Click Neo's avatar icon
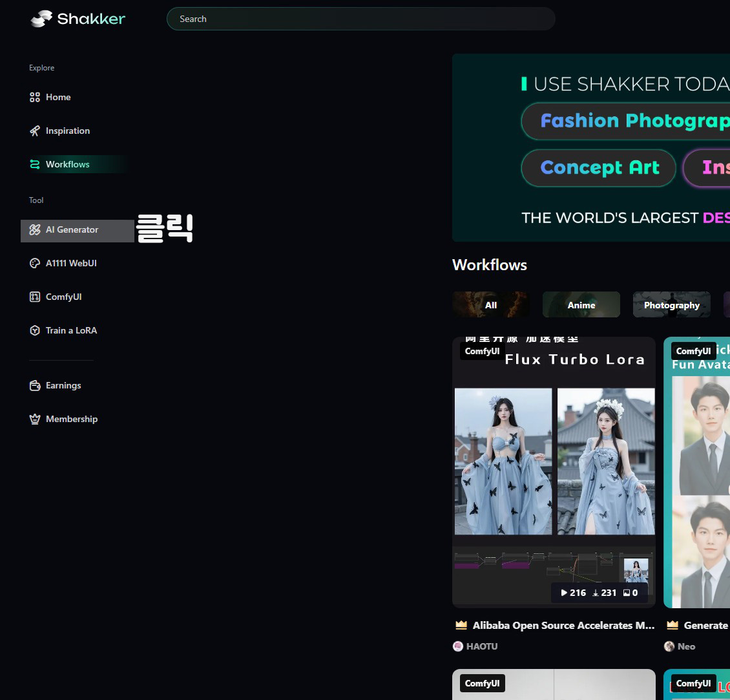 (669, 646)
